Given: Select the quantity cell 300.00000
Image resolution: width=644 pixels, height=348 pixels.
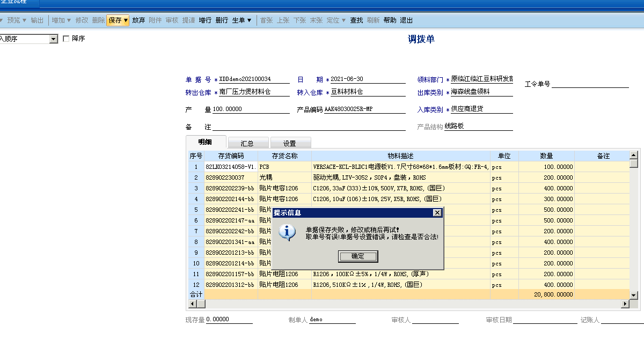Looking at the screenshot, I should coord(546,199).
